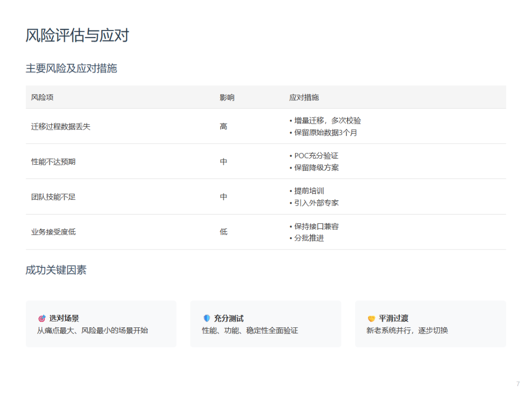Click the text 新老系统并行,逐步切换
532x394 pixels.
pyautogui.click(x=407, y=330)
